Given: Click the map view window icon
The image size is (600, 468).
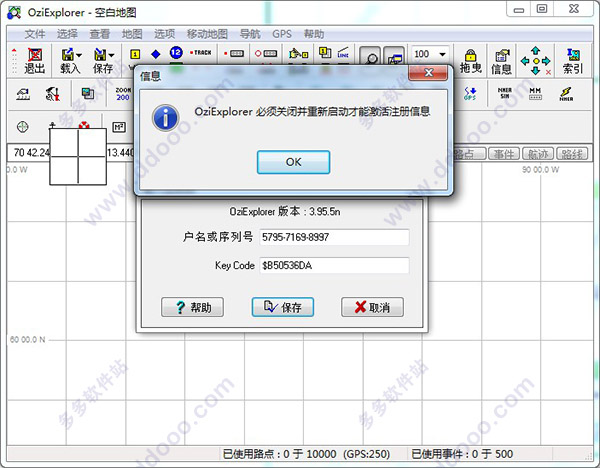Looking at the screenshot, I should [x=394, y=57].
